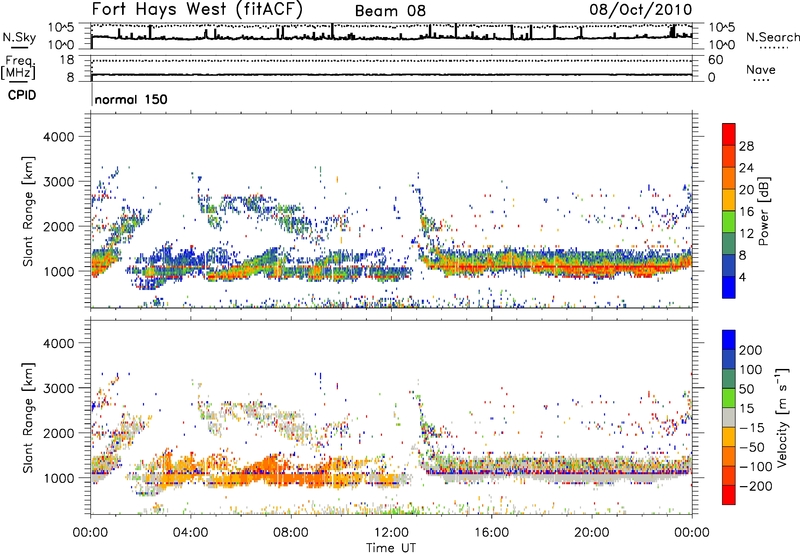The image size is (800, 554).
Task: Click the '4000' tick of the power panel
Action: [x=59, y=137]
